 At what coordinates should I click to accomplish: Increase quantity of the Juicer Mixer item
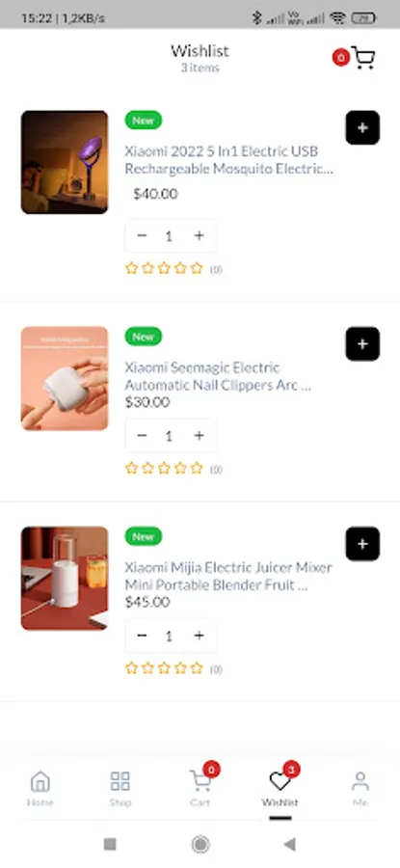200,636
